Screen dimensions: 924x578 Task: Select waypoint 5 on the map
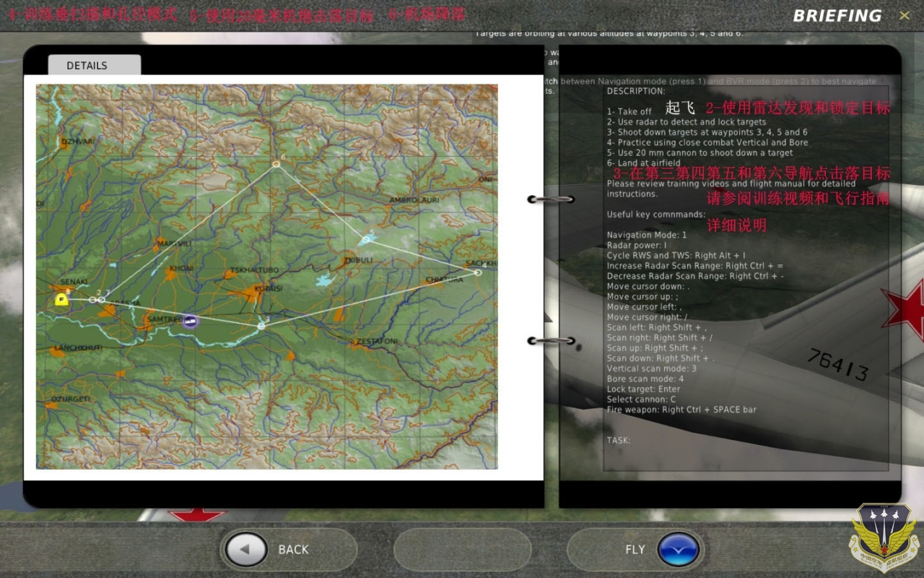[366, 239]
